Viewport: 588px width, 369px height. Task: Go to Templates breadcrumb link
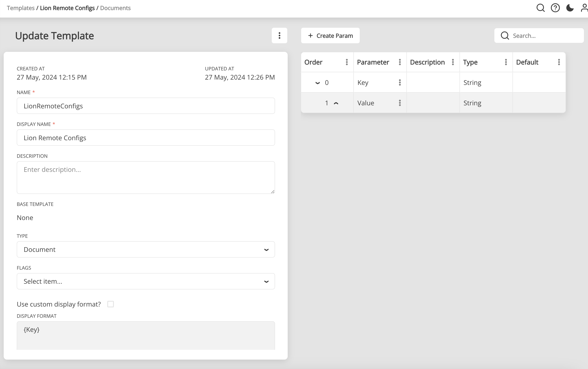pyautogui.click(x=21, y=8)
